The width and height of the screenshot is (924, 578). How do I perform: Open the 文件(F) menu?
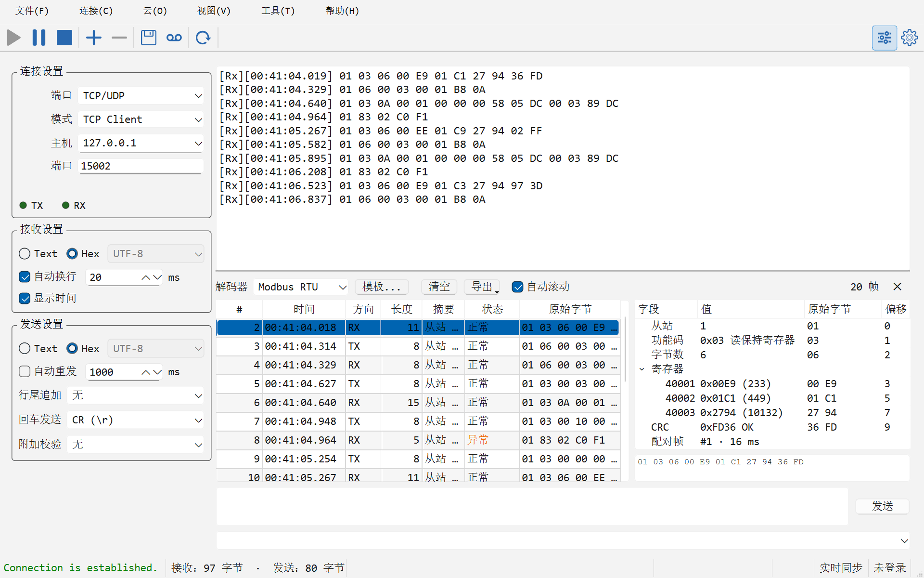pos(32,11)
